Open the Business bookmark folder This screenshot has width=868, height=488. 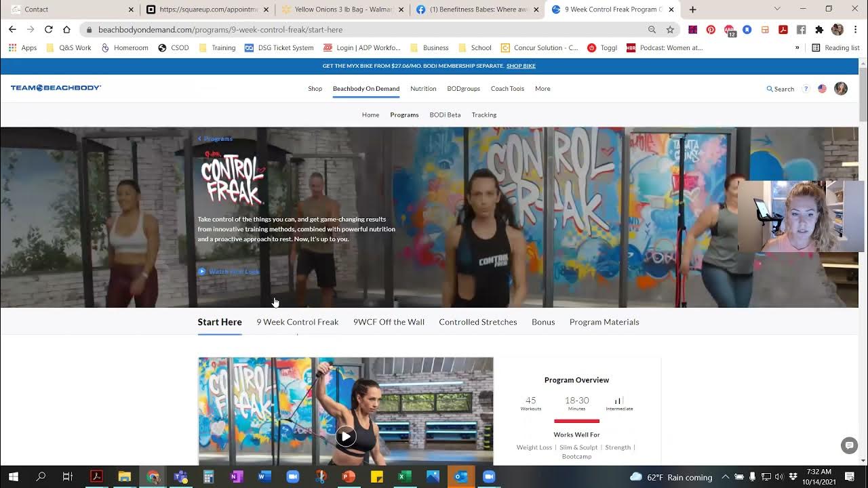click(x=429, y=47)
